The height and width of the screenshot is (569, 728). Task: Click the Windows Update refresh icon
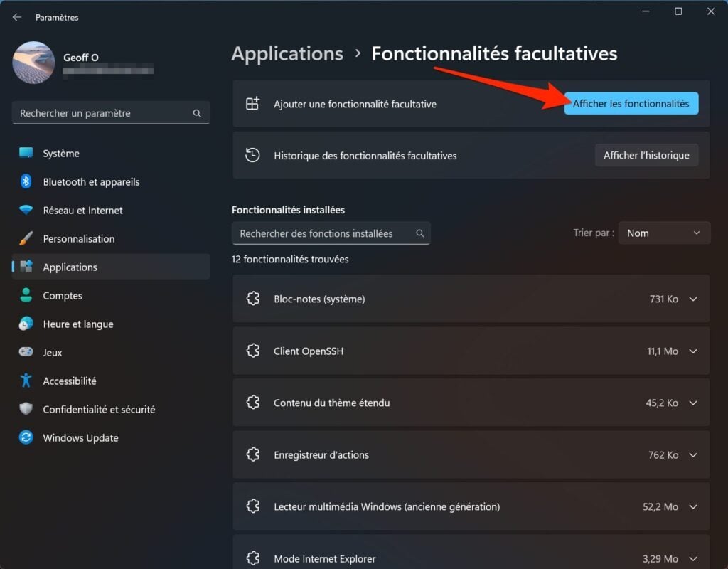(x=26, y=437)
